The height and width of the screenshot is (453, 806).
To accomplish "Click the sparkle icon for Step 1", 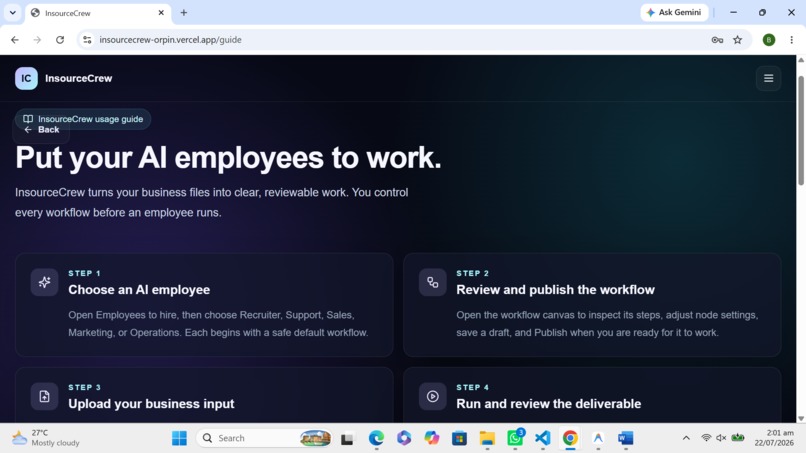I will click(44, 282).
